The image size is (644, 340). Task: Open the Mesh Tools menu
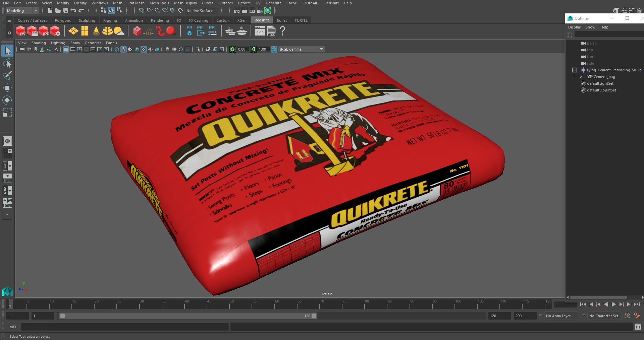(159, 3)
